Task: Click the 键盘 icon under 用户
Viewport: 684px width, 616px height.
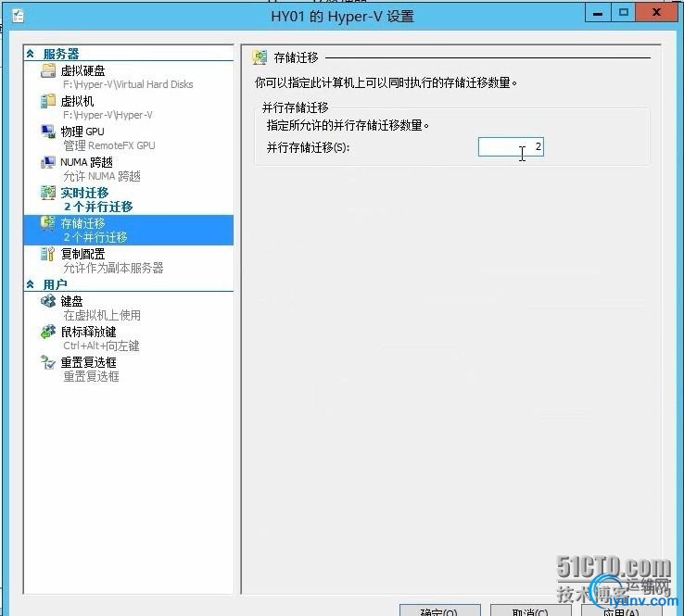Action: click(x=48, y=301)
